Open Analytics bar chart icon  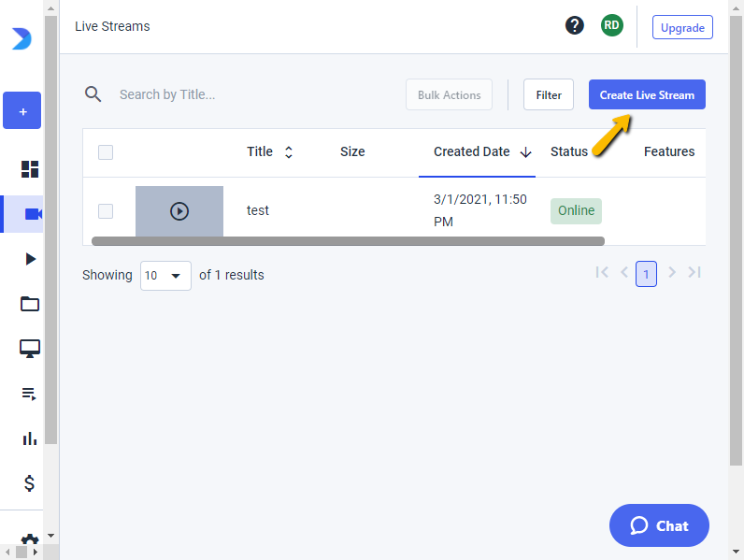point(29,438)
